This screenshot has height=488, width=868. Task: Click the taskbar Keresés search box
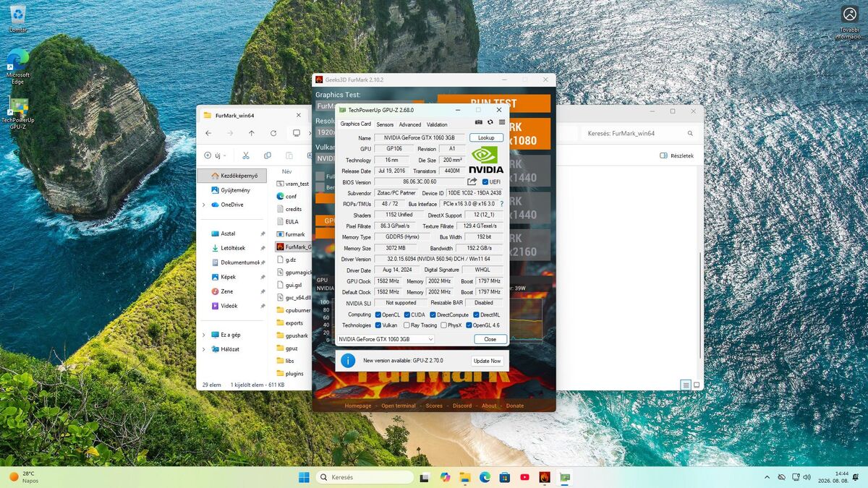(x=365, y=477)
